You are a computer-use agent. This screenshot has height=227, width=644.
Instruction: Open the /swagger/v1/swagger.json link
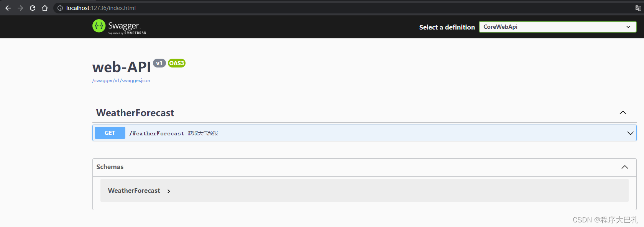(121, 81)
